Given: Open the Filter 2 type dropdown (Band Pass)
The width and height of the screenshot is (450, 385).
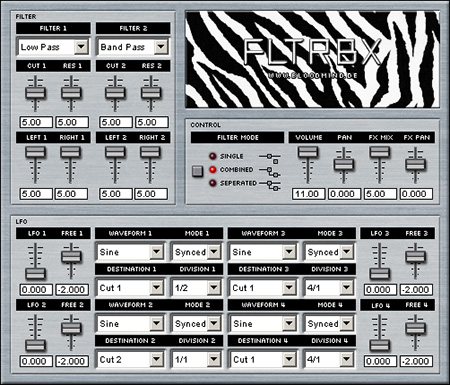Looking at the screenshot, I should pos(133,47).
